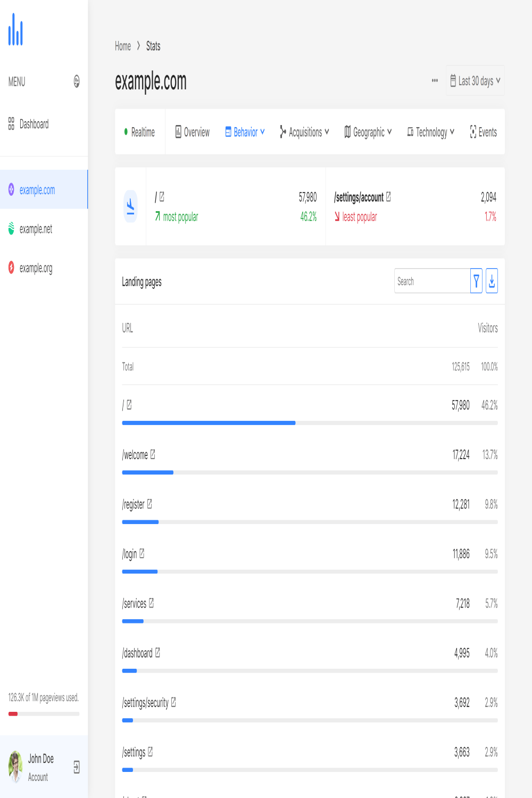Click the analytics bar-chart logo
The height and width of the screenshot is (798, 532).
[x=15, y=30]
